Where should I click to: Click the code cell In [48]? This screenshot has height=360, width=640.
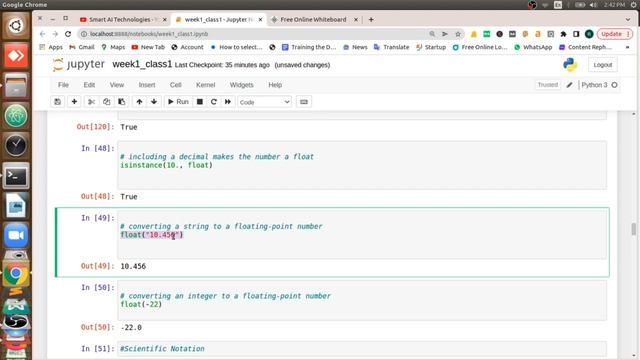(362, 165)
